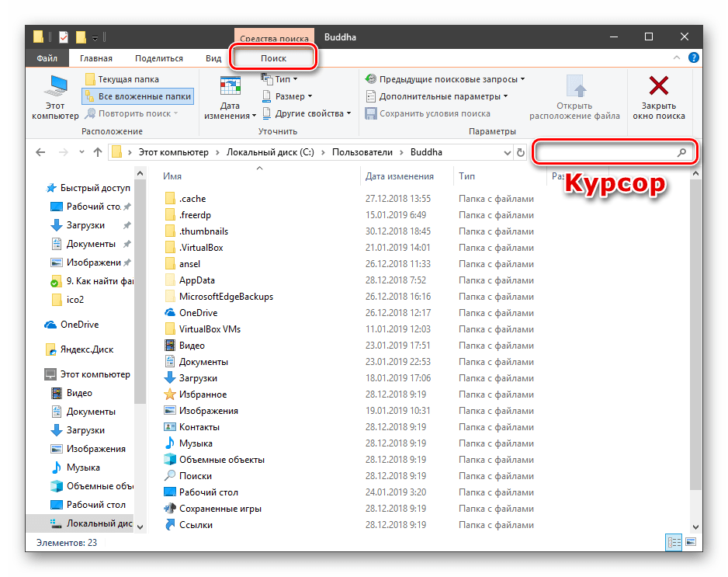Open the "Размер" size filter dropdown
Image resolution: width=728 pixels, height=577 pixels.
pyautogui.click(x=289, y=96)
